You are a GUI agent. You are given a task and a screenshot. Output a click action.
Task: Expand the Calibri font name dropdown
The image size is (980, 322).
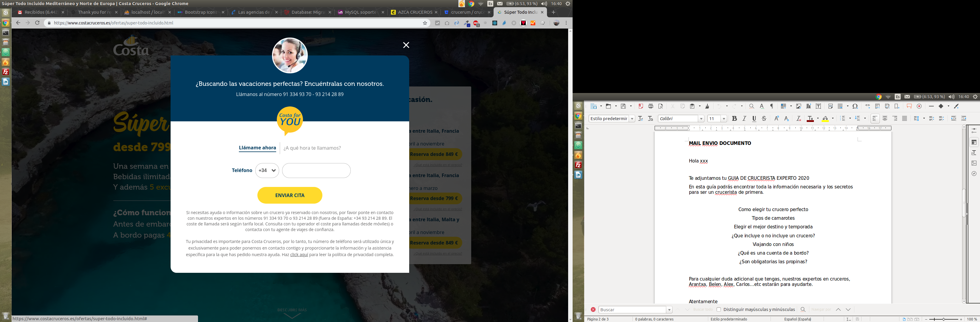[701, 119]
